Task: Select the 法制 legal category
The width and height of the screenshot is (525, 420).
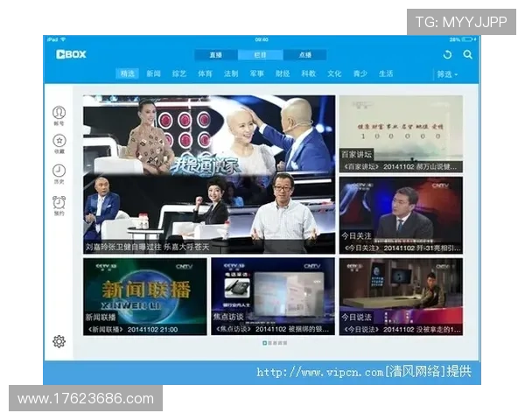Action: (x=231, y=73)
